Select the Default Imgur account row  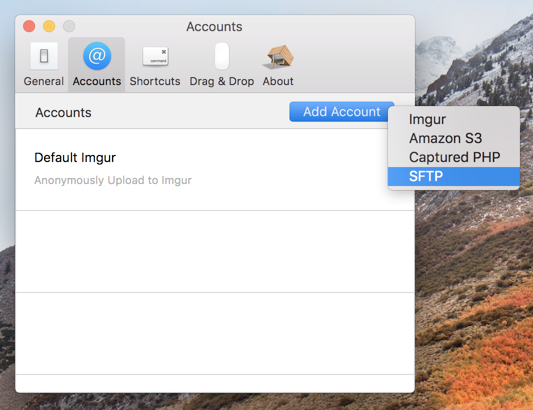pyautogui.click(x=215, y=170)
